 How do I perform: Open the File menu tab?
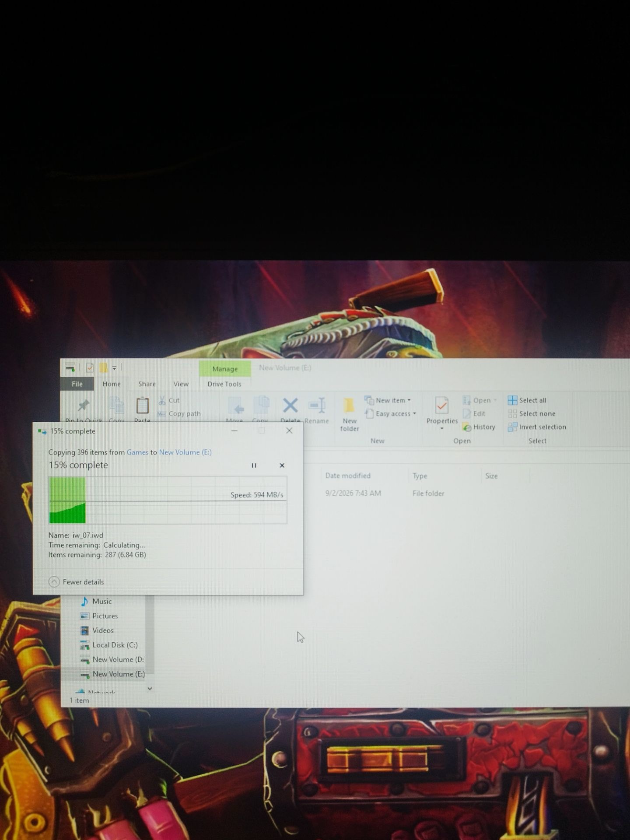point(77,384)
